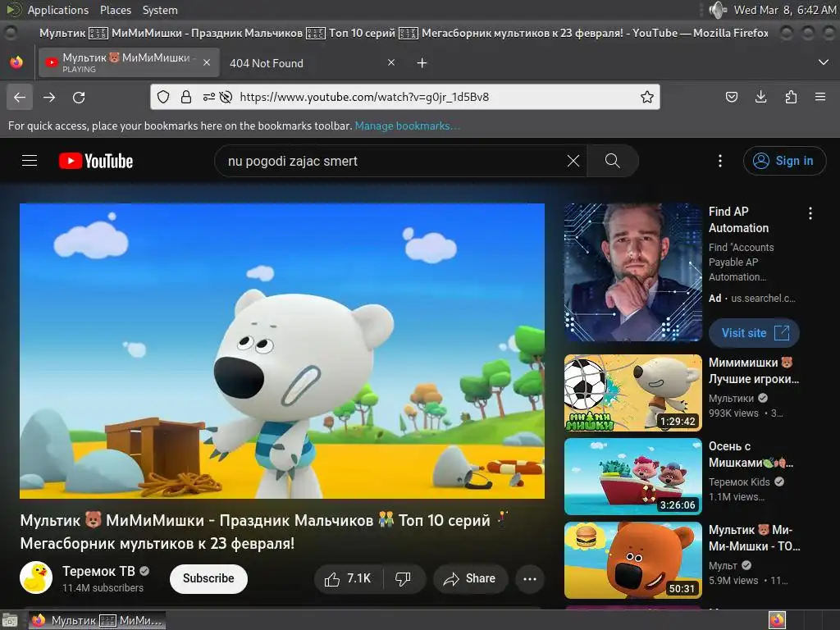Click the forward navigation arrow
Image resolution: width=840 pixels, height=630 pixels.
(x=49, y=97)
